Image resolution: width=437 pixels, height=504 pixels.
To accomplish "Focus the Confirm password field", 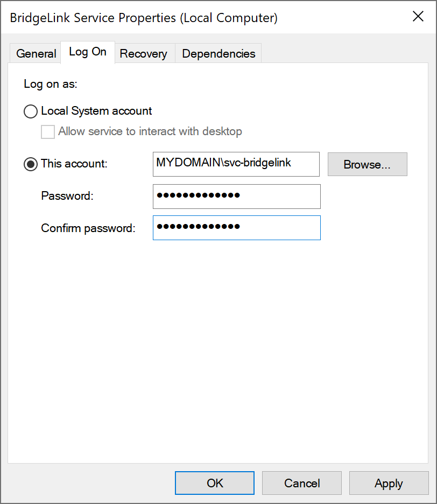I will (237, 228).
